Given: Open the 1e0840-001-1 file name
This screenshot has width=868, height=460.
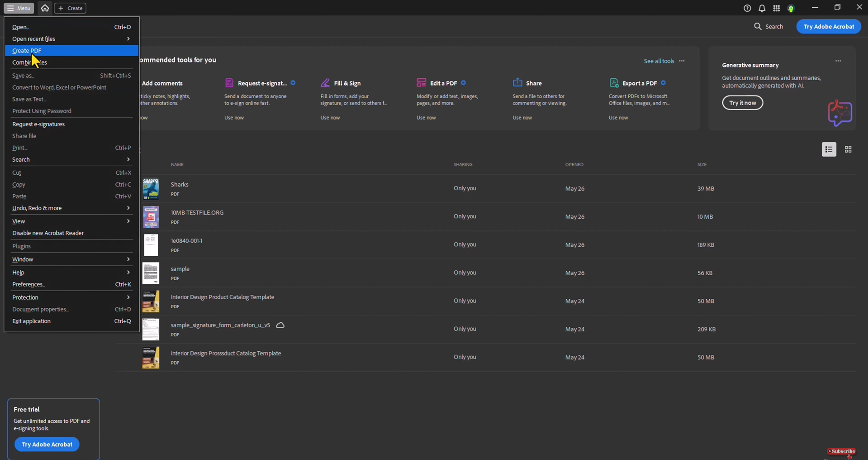Looking at the screenshot, I should (187, 241).
